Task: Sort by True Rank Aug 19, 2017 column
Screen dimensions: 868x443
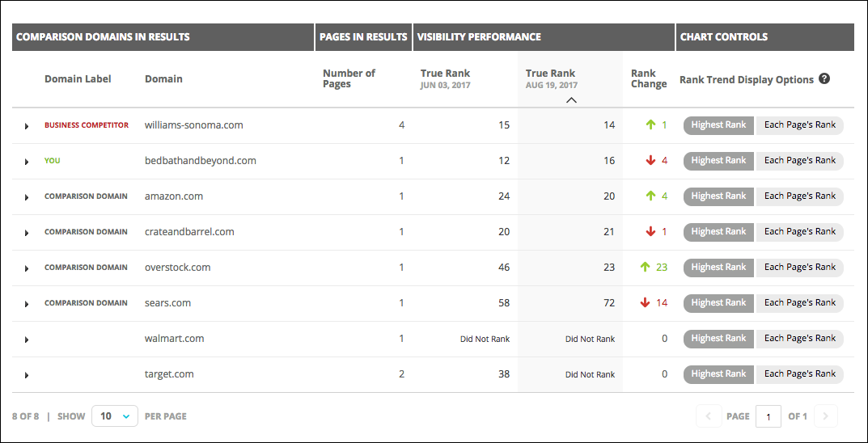Action: (x=552, y=79)
